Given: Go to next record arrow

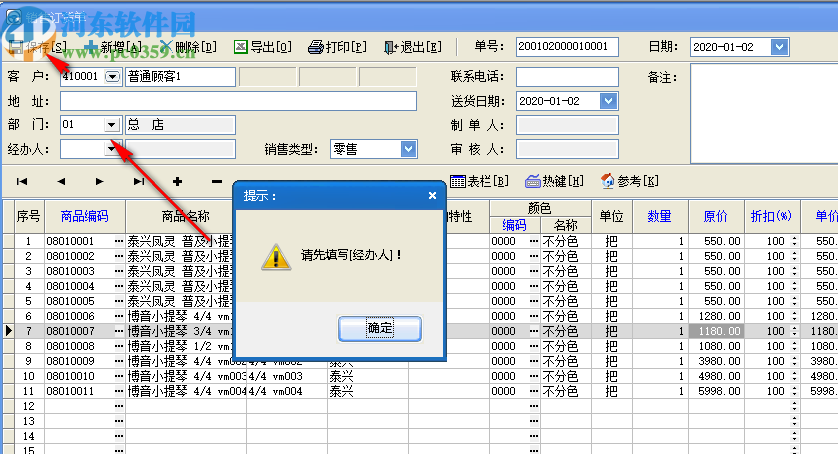Looking at the screenshot, I should (99, 182).
